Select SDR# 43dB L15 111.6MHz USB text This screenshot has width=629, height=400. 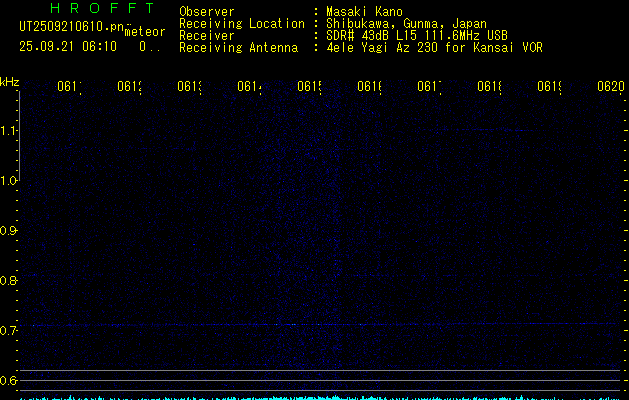(x=417, y=36)
